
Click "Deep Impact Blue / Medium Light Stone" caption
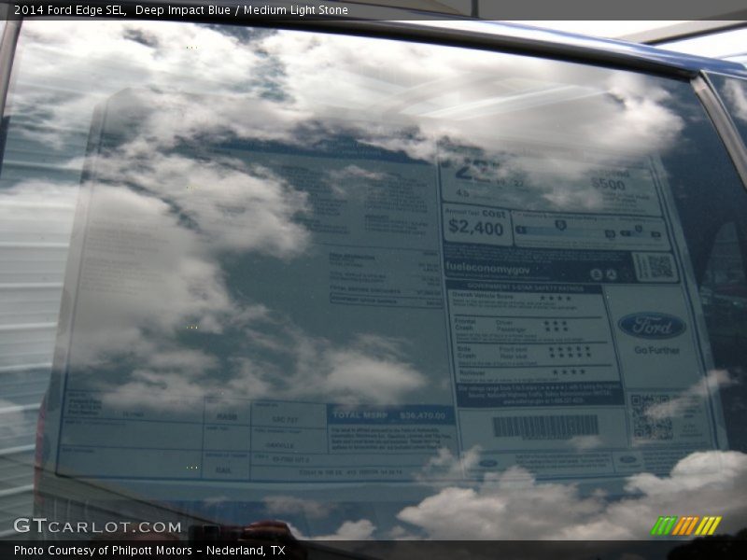click(x=242, y=10)
